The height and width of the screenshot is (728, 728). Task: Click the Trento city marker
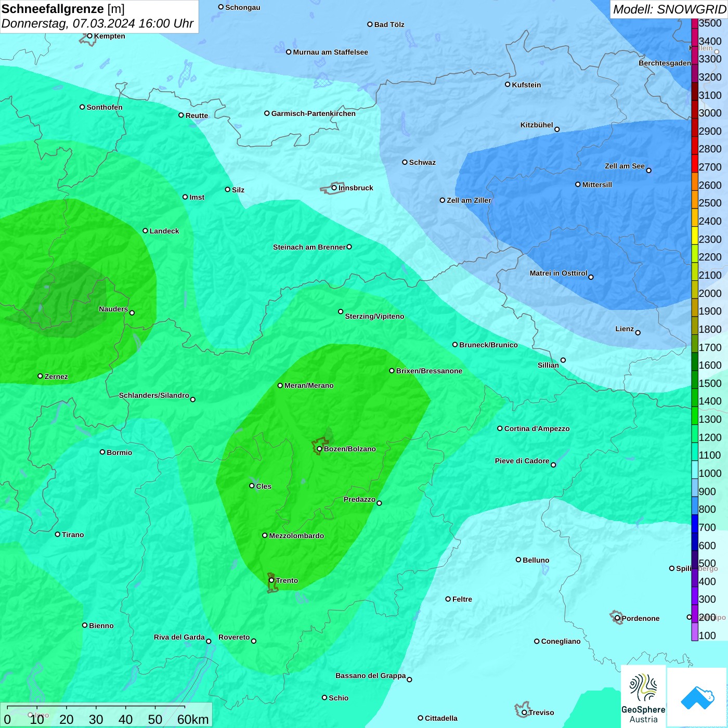271,580
